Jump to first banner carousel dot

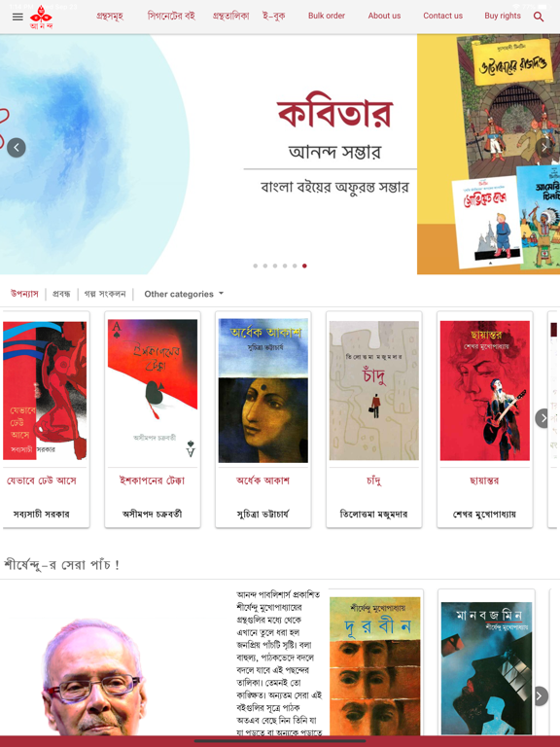point(256,266)
